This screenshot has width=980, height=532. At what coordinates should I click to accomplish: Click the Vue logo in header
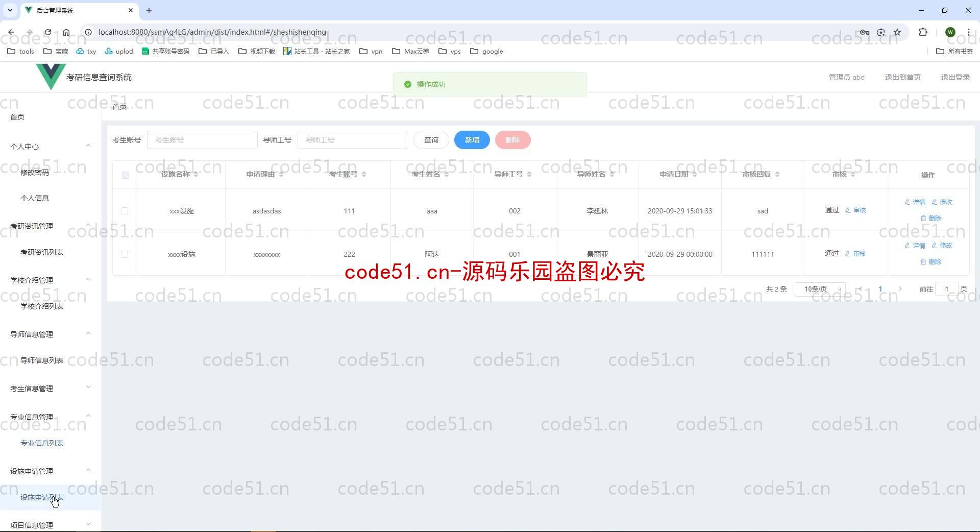(x=51, y=77)
